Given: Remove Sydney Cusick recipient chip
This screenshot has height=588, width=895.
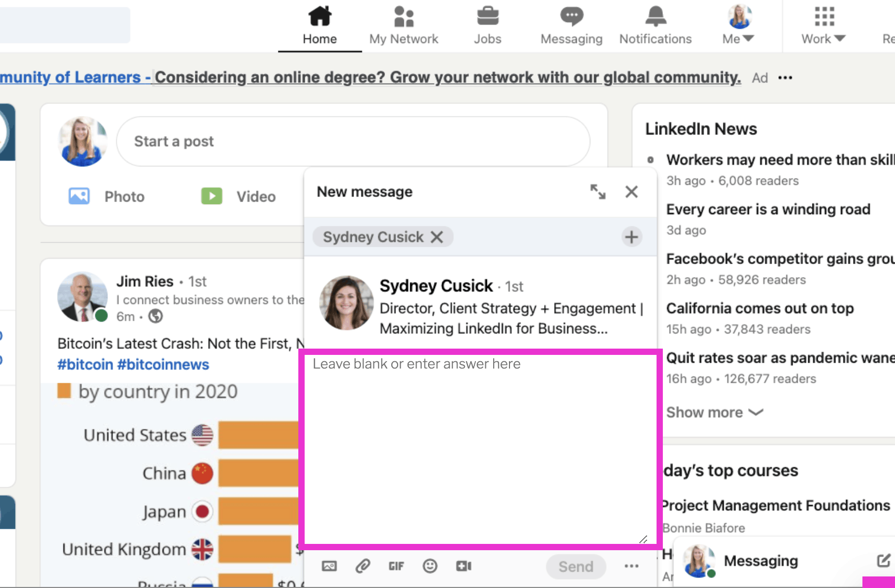Looking at the screenshot, I should 436,237.
